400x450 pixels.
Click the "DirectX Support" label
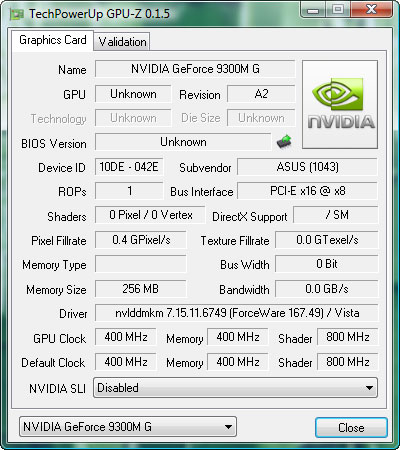pos(250,217)
